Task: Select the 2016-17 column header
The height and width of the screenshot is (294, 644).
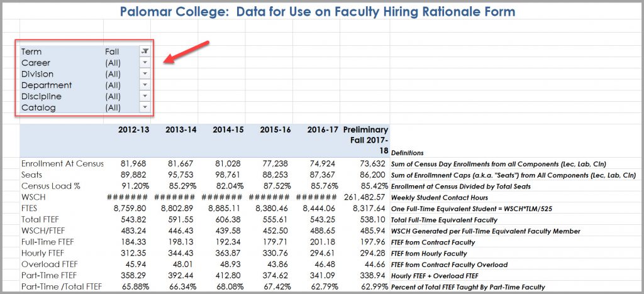Action: click(x=323, y=129)
